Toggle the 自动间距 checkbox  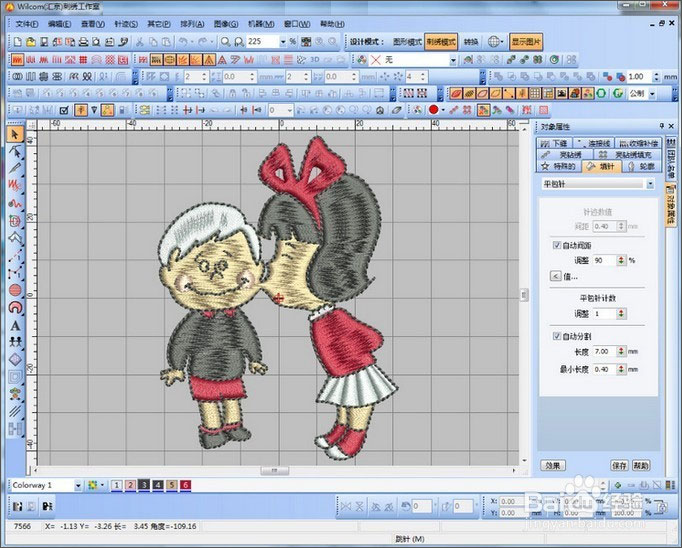[557, 245]
